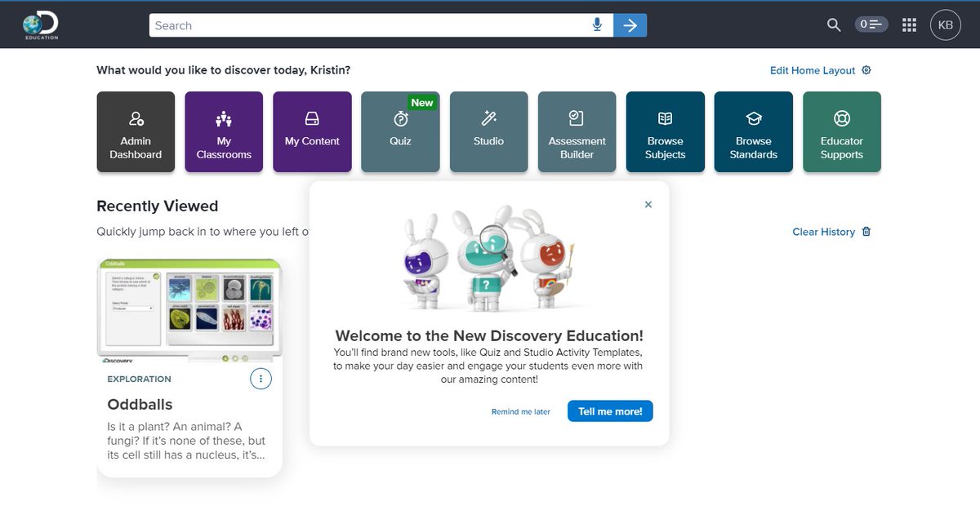Open the Assessment Builder tile
Viewport: 980px width, 528px height.
coord(577,132)
